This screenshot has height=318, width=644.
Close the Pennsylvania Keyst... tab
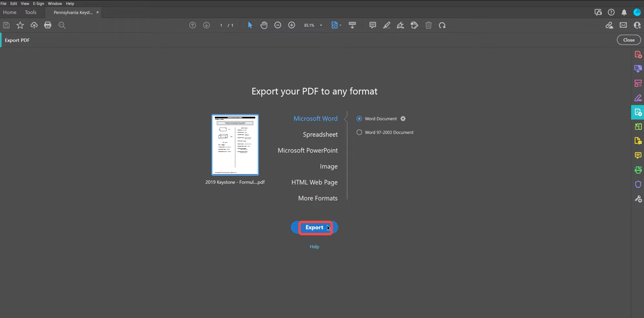click(98, 12)
